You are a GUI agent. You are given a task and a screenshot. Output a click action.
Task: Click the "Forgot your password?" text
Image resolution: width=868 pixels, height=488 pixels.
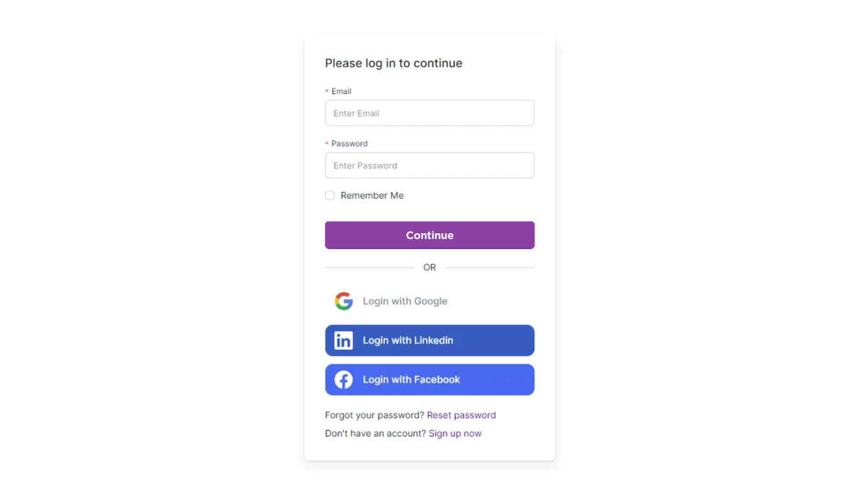[374, 415]
